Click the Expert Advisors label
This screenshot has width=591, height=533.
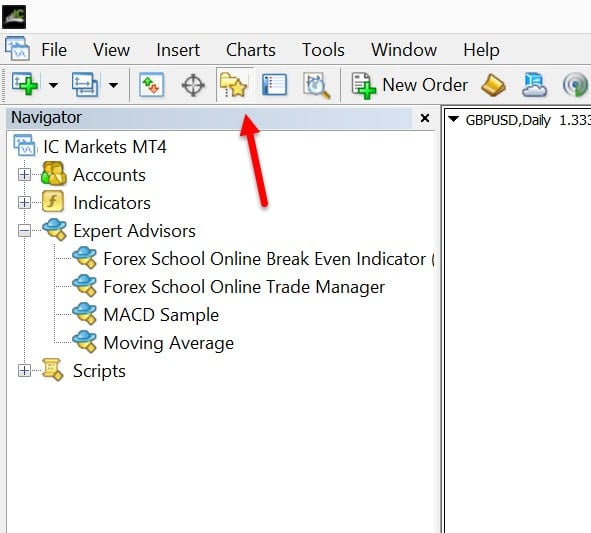[x=135, y=231]
